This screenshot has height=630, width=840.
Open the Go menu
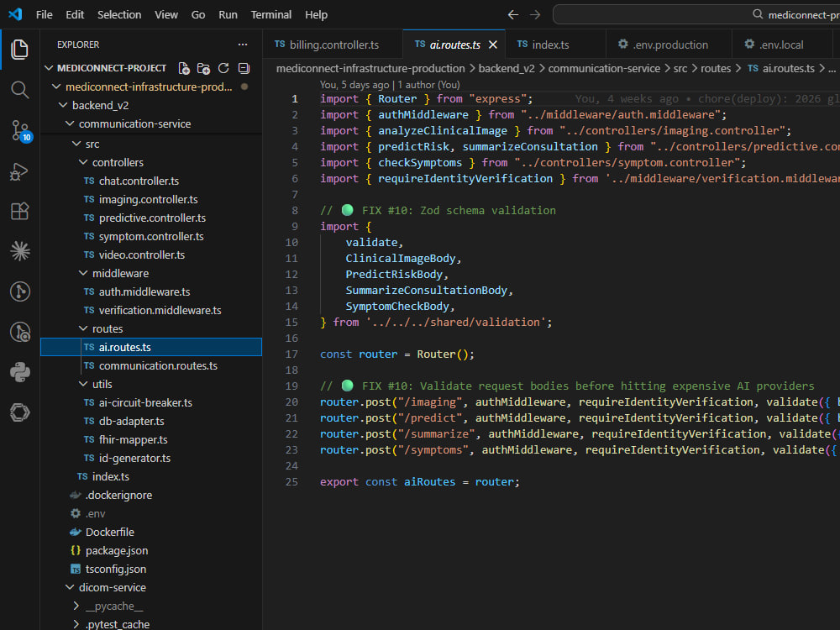pos(197,14)
